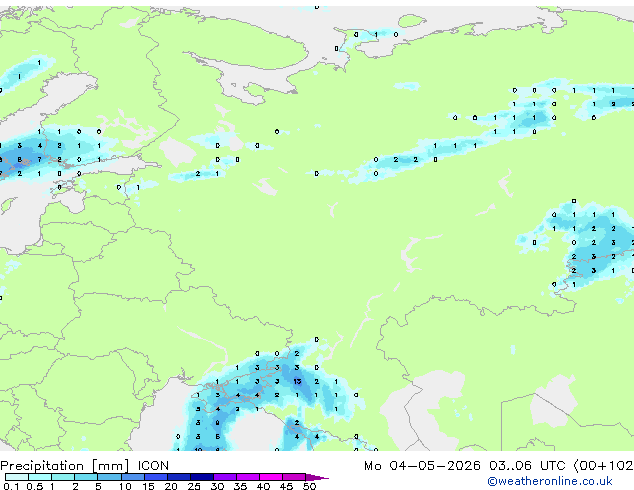Open the weatheronline.co.uk link
The width and height of the screenshot is (634, 490).
550,481
